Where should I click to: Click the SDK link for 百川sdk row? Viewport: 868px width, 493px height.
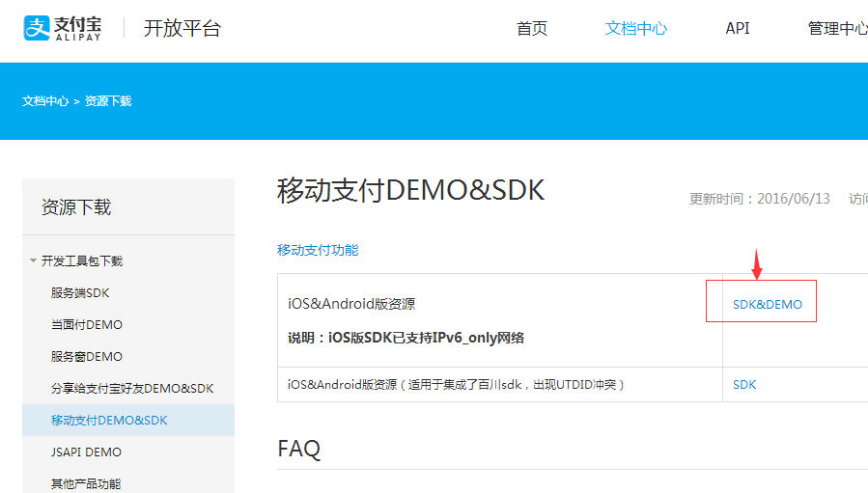[744, 385]
